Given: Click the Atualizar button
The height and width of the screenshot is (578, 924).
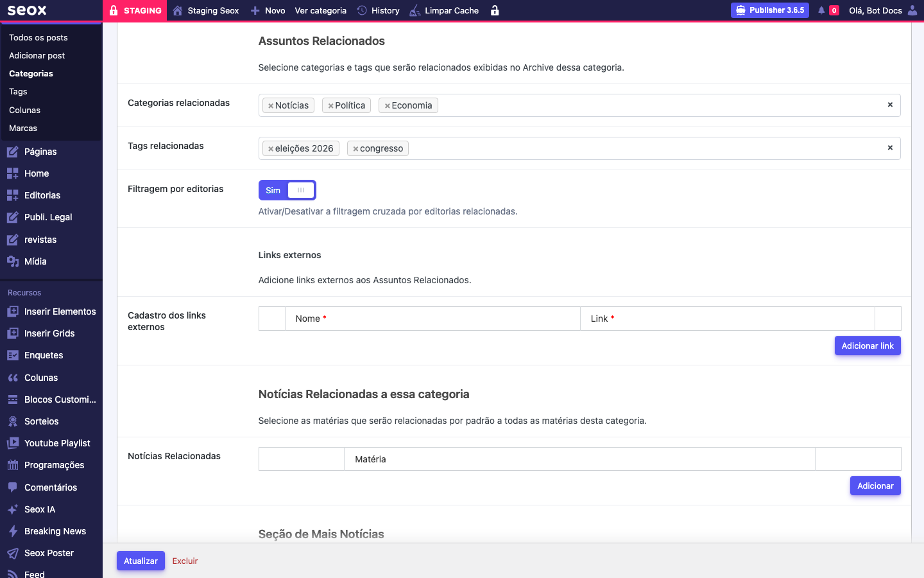Looking at the screenshot, I should 141,561.
